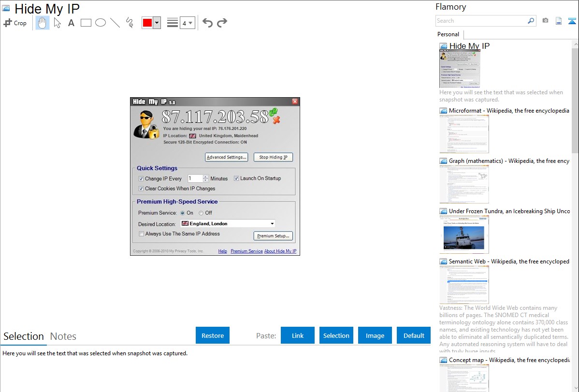The height and width of the screenshot is (392, 579).
Task: Redo the last annotation
Action: (222, 23)
